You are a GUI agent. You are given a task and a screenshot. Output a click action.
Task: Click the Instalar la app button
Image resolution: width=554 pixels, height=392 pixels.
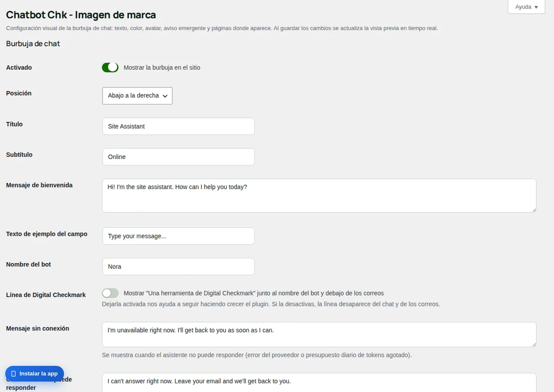[x=35, y=374]
